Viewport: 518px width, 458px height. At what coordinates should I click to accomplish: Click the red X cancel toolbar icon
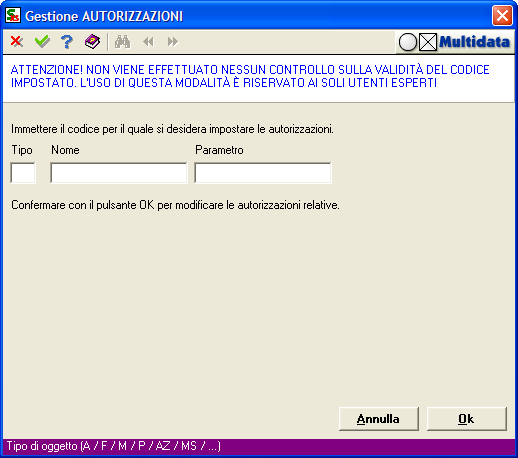(17, 42)
